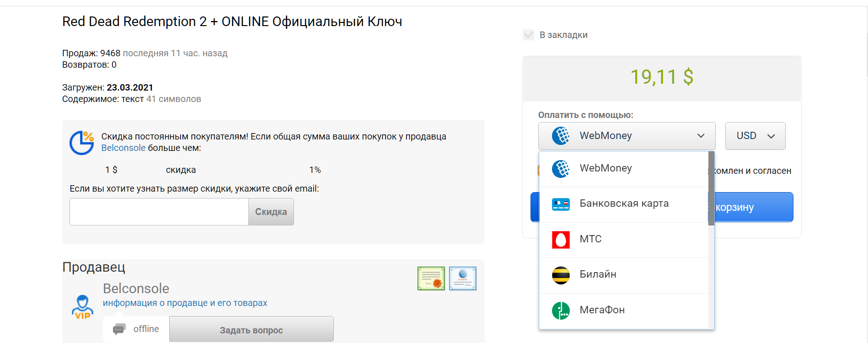Click Belconsole seller name heading
Viewport: 868px width, 343px height.
(x=136, y=289)
